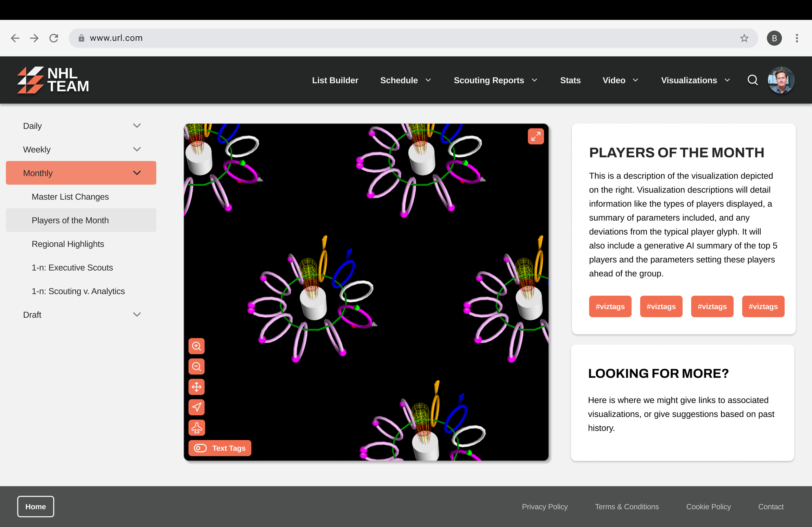Click the Home footer button
Image resolution: width=812 pixels, height=527 pixels.
[x=35, y=507]
